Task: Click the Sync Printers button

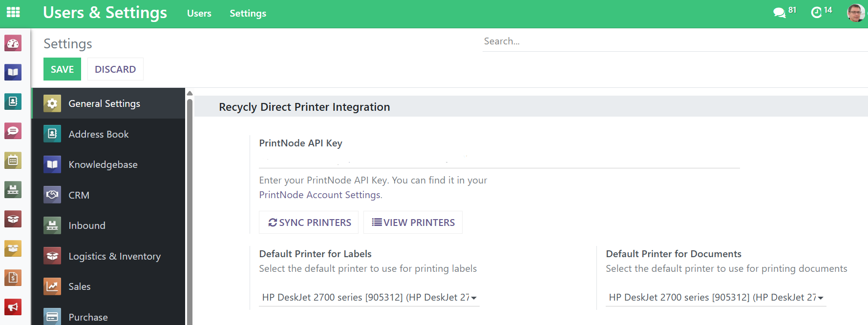Action: click(309, 223)
